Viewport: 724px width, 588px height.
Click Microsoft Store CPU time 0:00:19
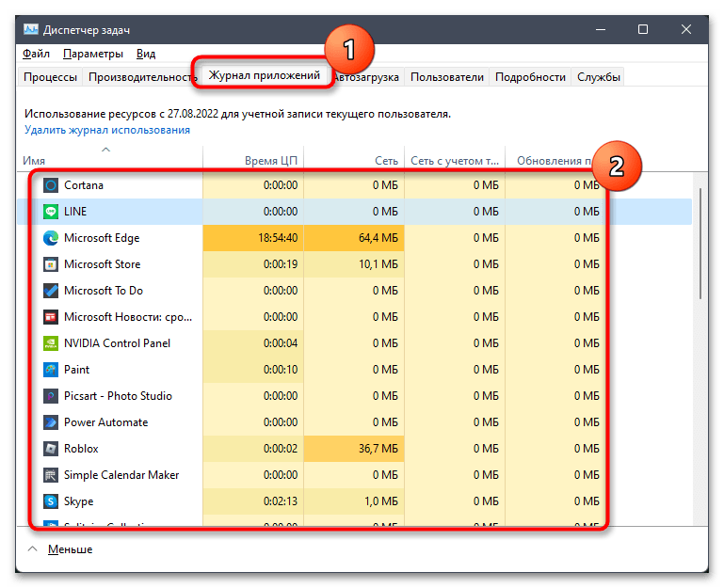click(281, 264)
